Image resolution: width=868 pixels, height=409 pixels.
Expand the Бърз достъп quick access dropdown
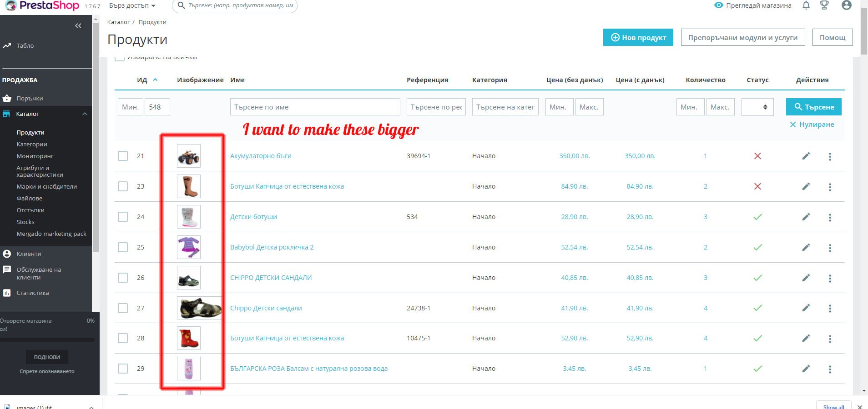132,5
